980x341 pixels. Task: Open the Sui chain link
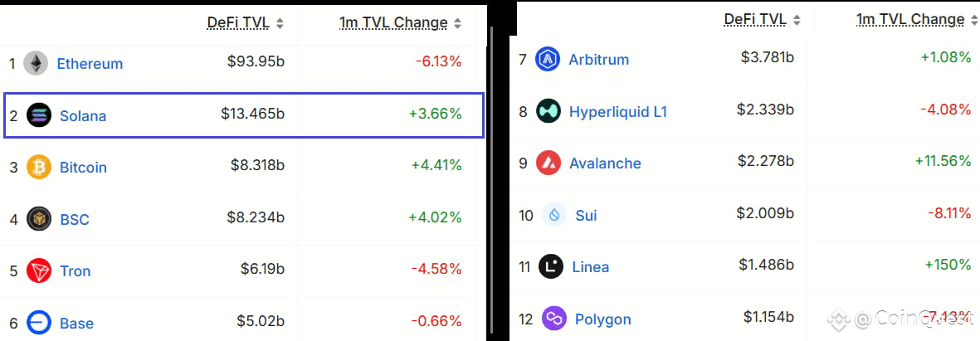(586, 216)
